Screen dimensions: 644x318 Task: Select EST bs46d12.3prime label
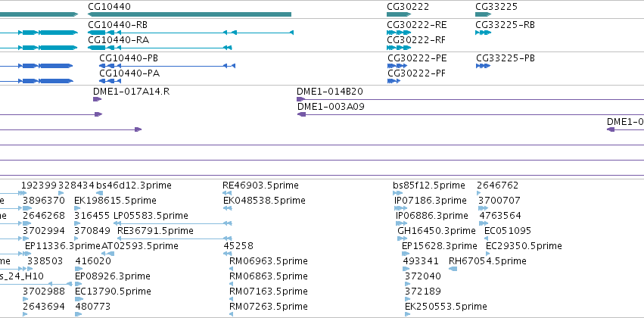[134, 185]
